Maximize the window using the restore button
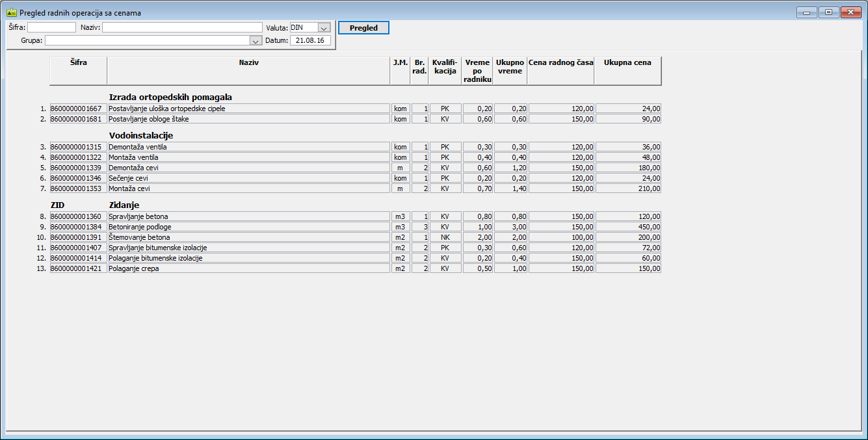This screenshot has width=868, height=440. pyautogui.click(x=828, y=12)
